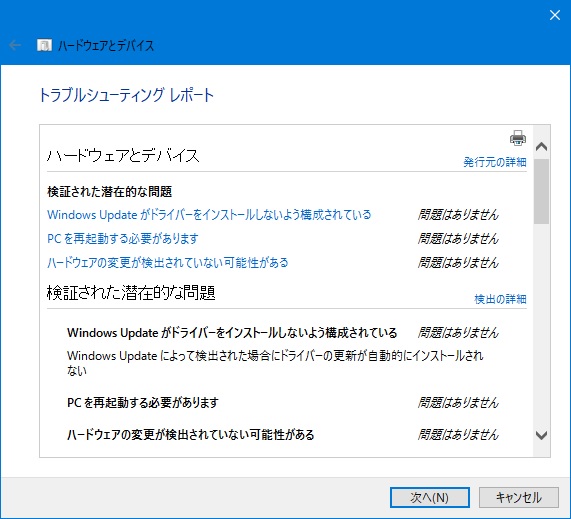The image size is (571, 519).
Task: Open blue link about Windows Update driver install
Action: click(x=209, y=215)
